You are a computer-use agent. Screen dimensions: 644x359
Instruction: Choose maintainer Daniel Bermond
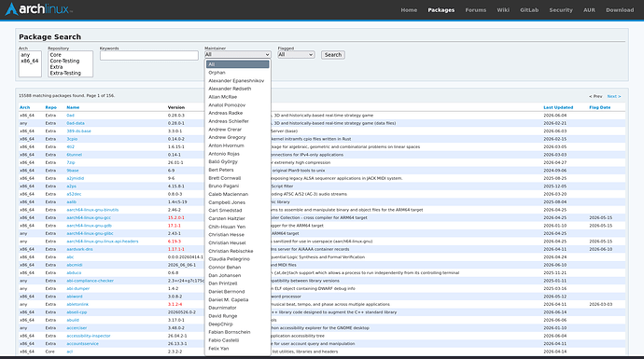237,291
